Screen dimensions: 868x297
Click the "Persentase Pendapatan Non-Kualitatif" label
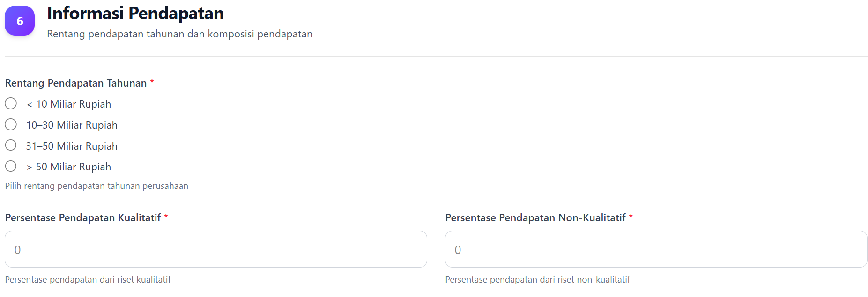click(535, 218)
